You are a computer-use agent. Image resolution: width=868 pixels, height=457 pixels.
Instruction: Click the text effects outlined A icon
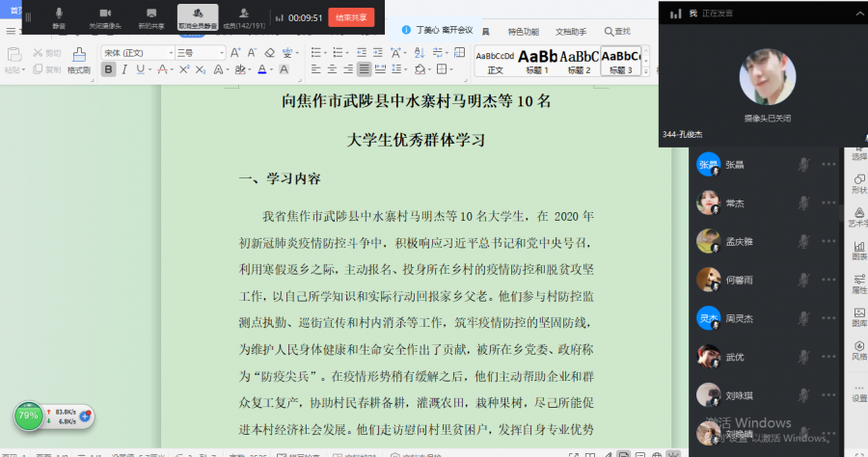[x=219, y=69]
